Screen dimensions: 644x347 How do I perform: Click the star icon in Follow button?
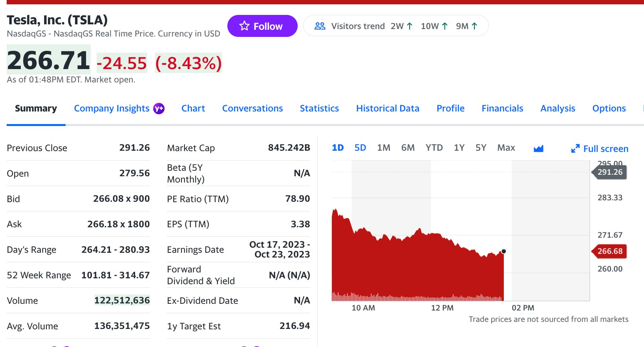(x=244, y=26)
